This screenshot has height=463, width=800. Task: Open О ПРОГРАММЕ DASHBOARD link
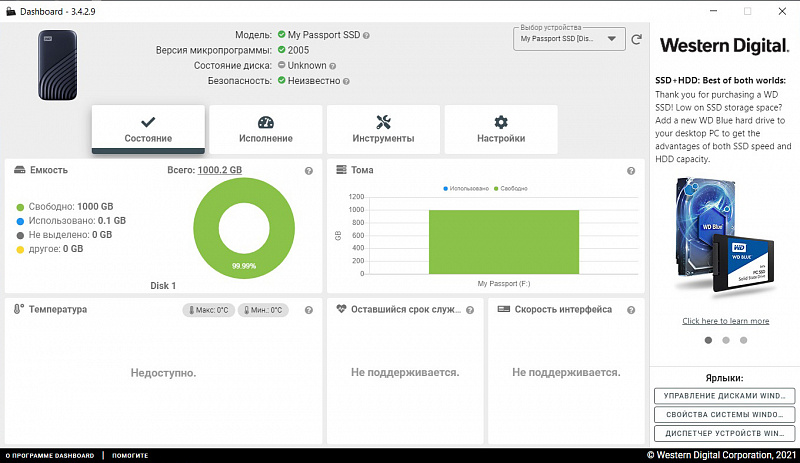pos(50,455)
